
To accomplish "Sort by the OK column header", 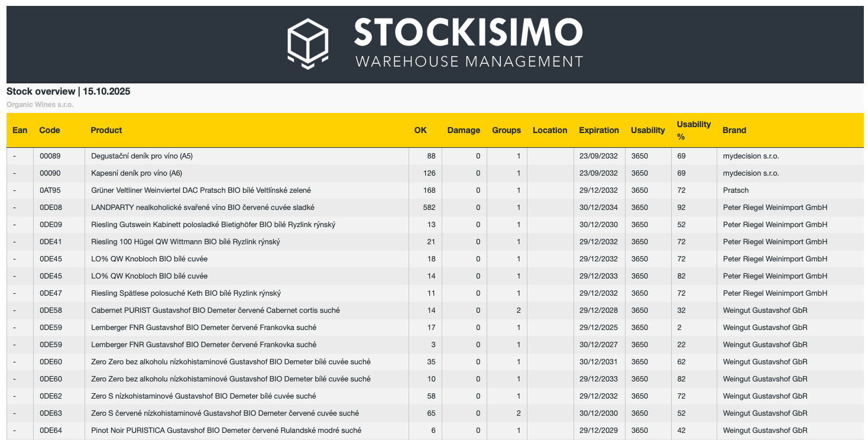I will click(x=420, y=130).
